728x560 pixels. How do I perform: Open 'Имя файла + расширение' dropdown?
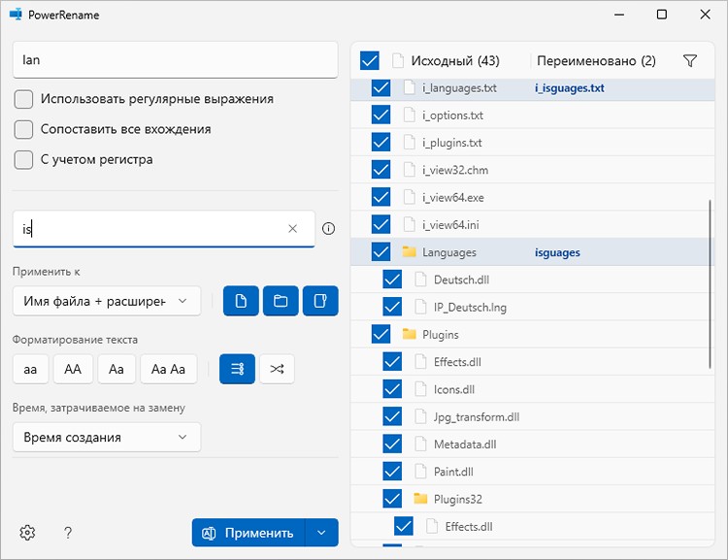[x=107, y=301]
